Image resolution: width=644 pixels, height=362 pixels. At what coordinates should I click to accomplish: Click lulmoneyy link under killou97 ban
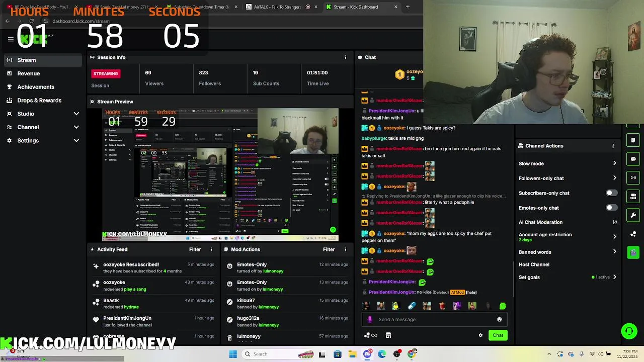coord(268,307)
